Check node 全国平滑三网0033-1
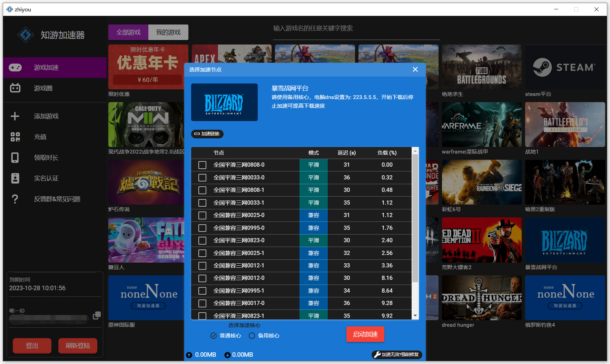Image resolution: width=610 pixels, height=364 pixels. (202, 203)
